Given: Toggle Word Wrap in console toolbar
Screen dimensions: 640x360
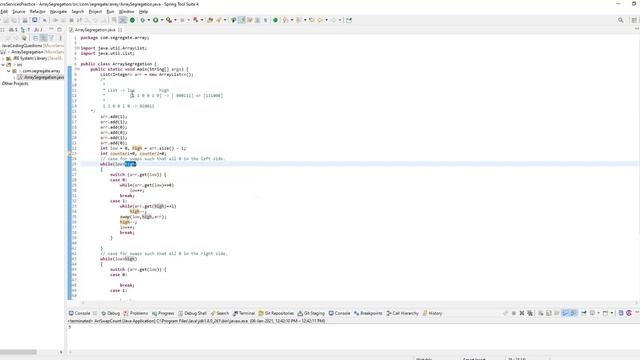Looking at the screenshot, I should click(x=556, y=313).
